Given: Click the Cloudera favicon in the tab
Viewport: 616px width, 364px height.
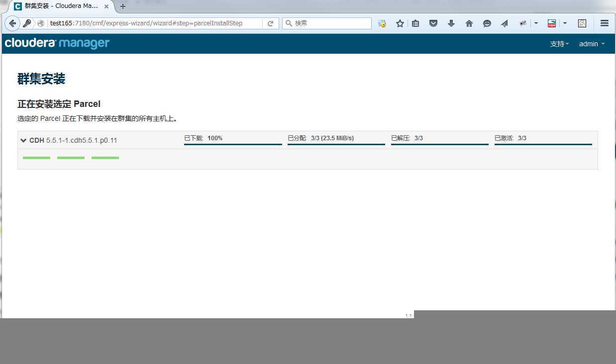Looking at the screenshot, I should click(x=18, y=6).
